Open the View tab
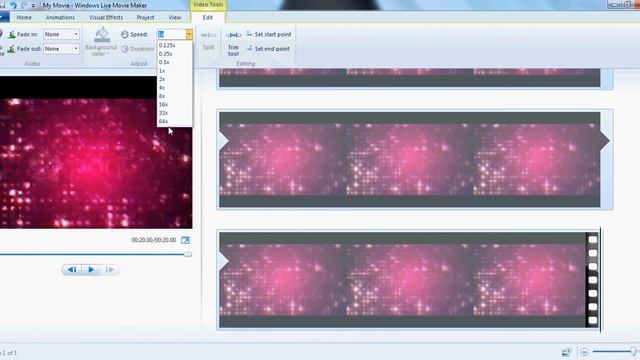 175,18
